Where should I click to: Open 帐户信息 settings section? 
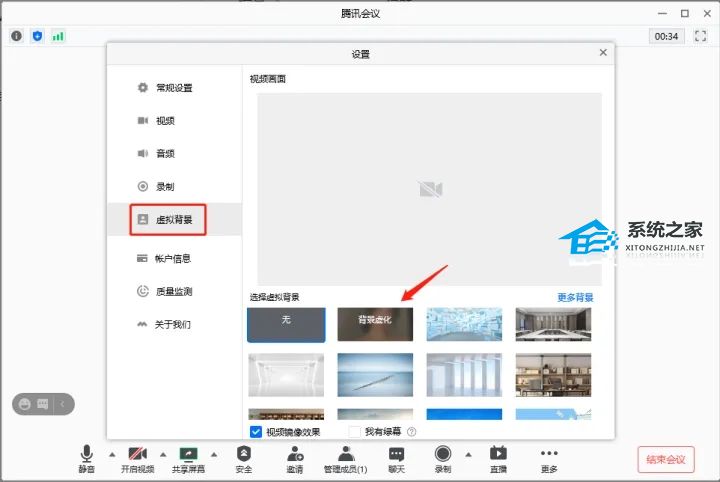[174, 258]
